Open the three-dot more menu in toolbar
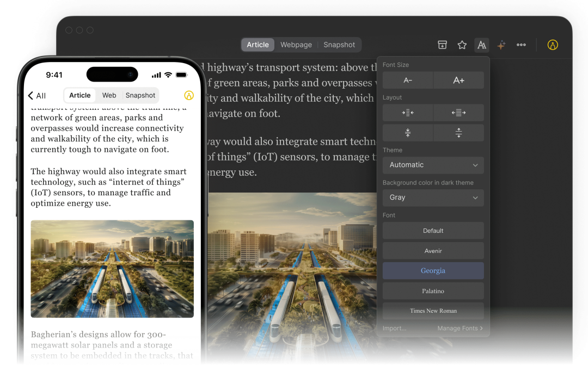588x365 pixels. coord(521,45)
